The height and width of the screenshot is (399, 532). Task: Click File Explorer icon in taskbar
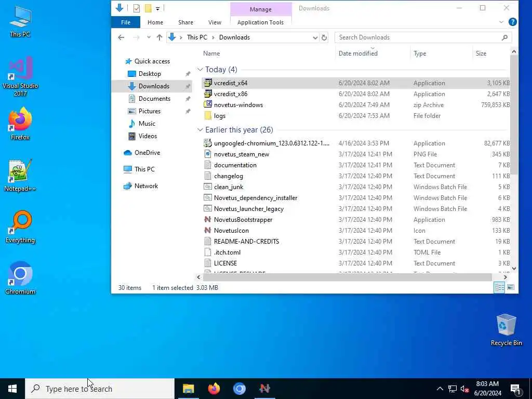(188, 389)
